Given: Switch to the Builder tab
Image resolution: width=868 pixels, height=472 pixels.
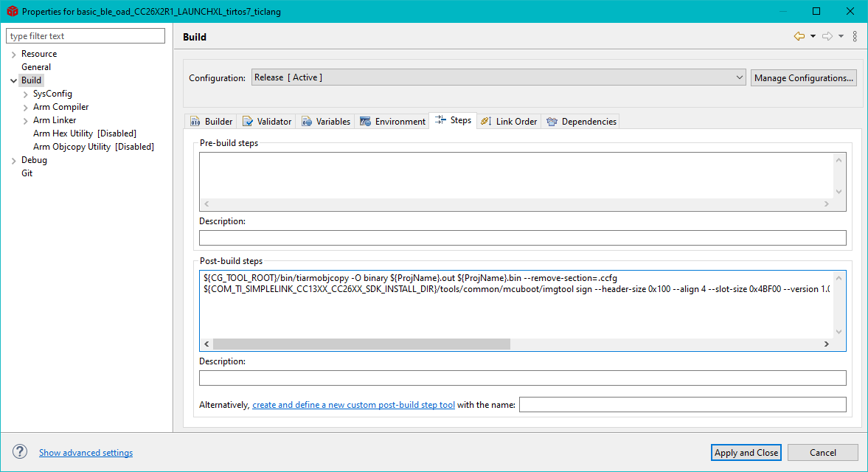Looking at the screenshot, I should click(211, 120).
